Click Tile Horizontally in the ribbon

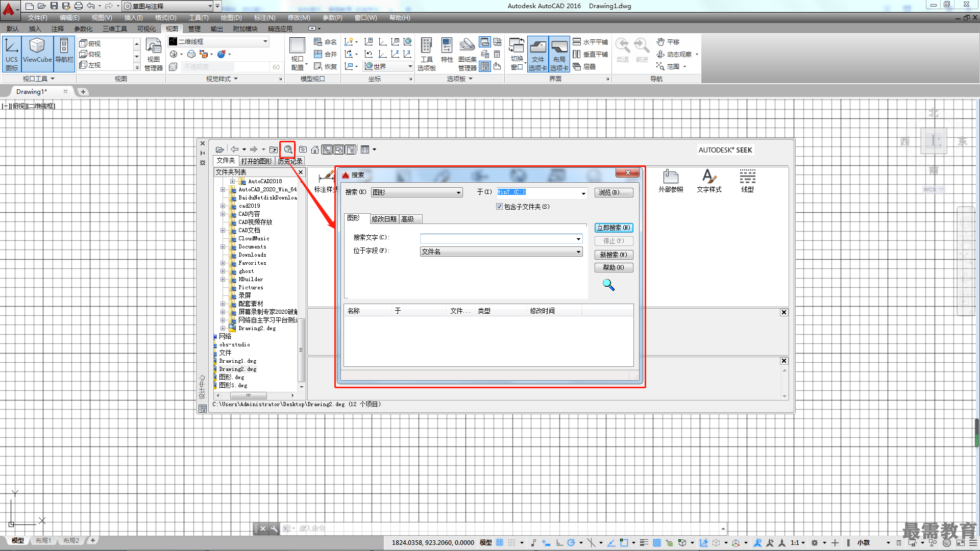pos(591,42)
